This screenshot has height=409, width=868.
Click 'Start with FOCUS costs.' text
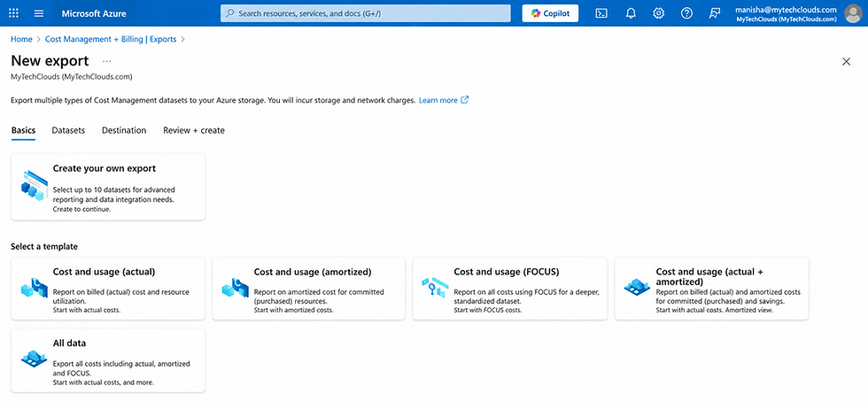pos(488,310)
